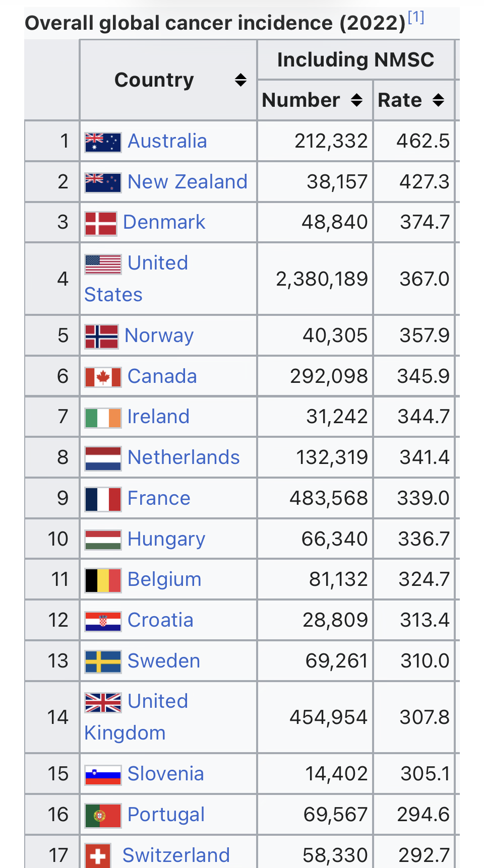Click the Norway country link

click(159, 336)
